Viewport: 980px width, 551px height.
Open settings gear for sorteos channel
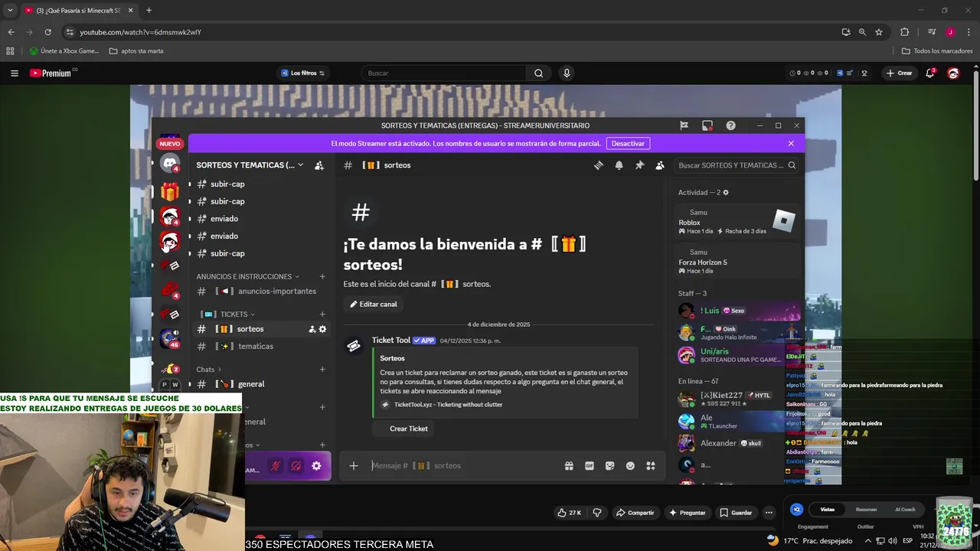(322, 329)
